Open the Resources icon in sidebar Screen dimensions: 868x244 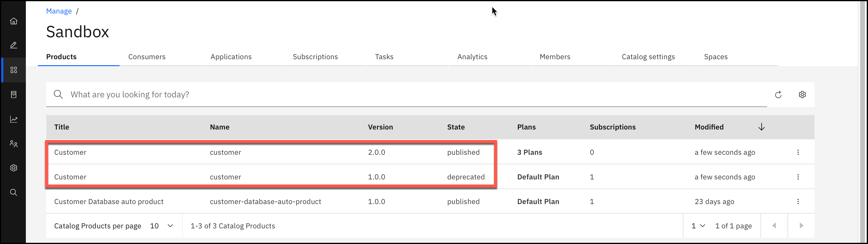pyautogui.click(x=14, y=95)
